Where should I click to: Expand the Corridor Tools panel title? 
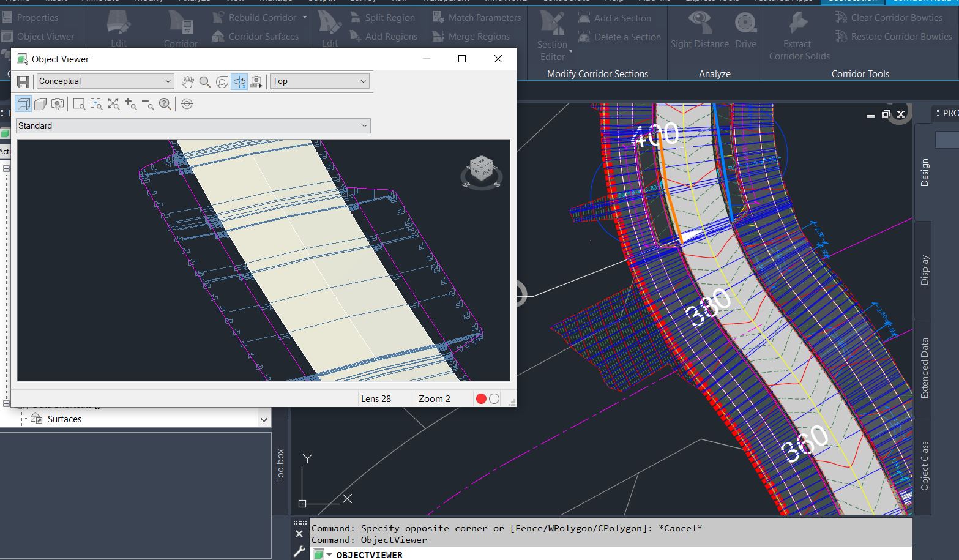pyautogui.click(x=860, y=74)
